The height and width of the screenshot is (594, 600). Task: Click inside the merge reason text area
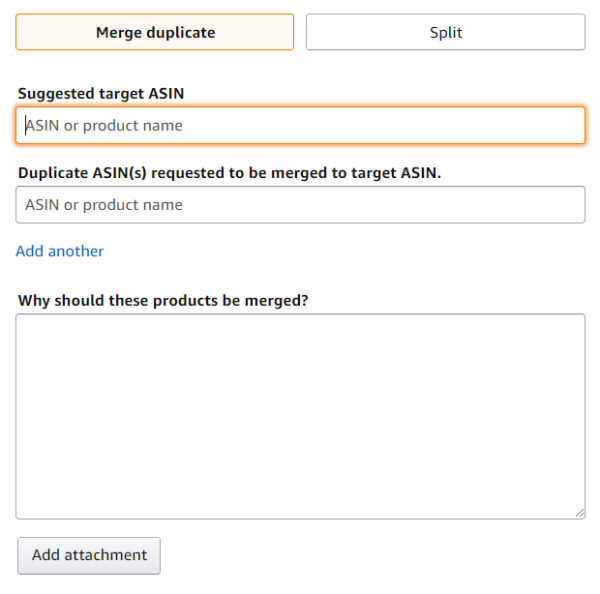(300, 416)
